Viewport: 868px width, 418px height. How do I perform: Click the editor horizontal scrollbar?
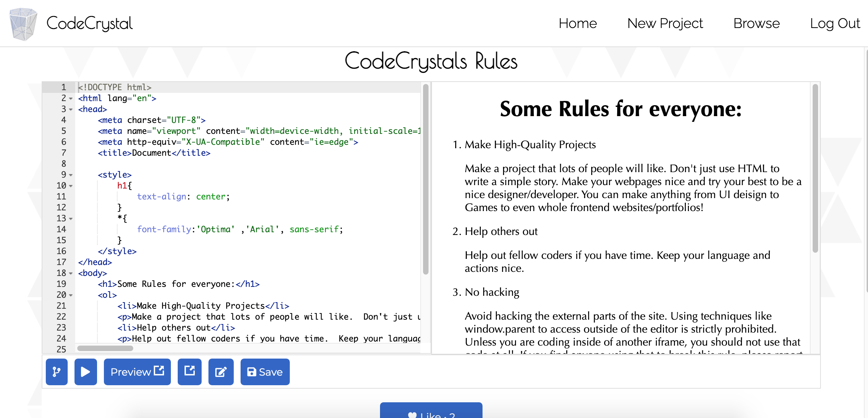(105, 348)
